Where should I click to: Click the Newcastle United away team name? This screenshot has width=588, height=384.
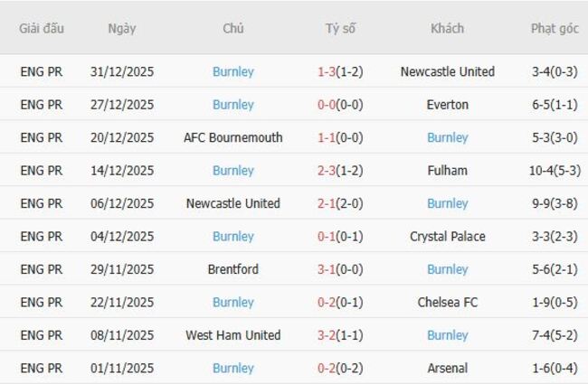tap(447, 71)
